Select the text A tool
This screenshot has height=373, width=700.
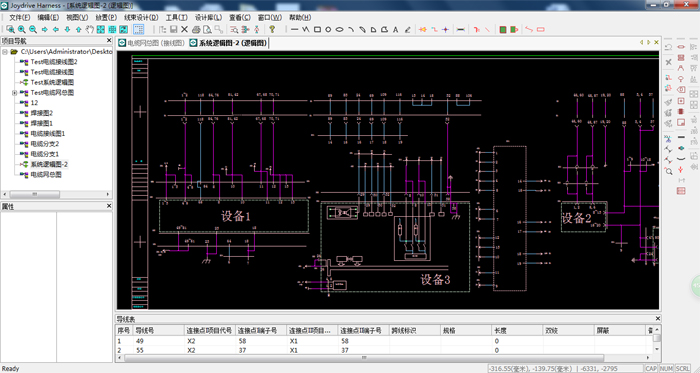click(x=396, y=29)
